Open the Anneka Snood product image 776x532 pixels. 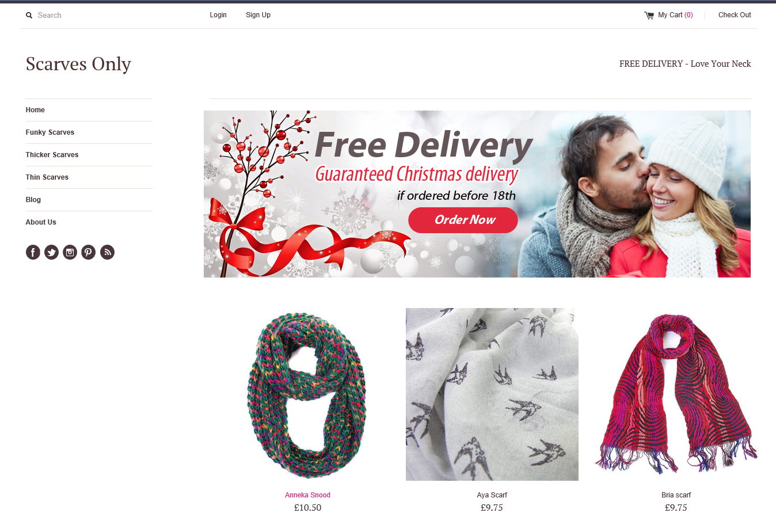pyautogui.click(x=307, y=394)
